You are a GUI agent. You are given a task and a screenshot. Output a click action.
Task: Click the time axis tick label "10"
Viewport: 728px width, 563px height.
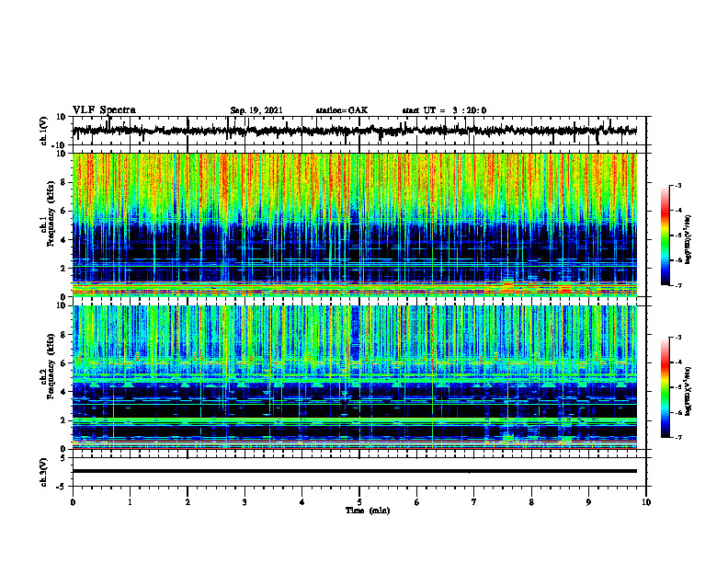[x=646, y=502]
